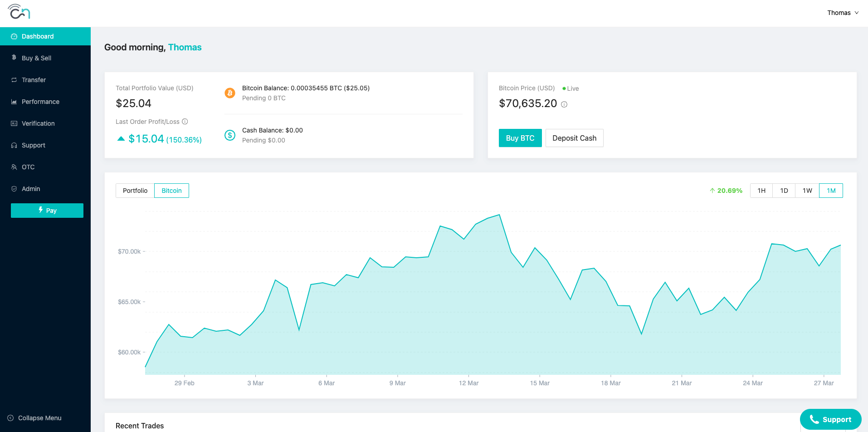Viewport: 868px width, 432px height.
Task: Open the OTC section in sidebar
Action: (x=28, y=167)
